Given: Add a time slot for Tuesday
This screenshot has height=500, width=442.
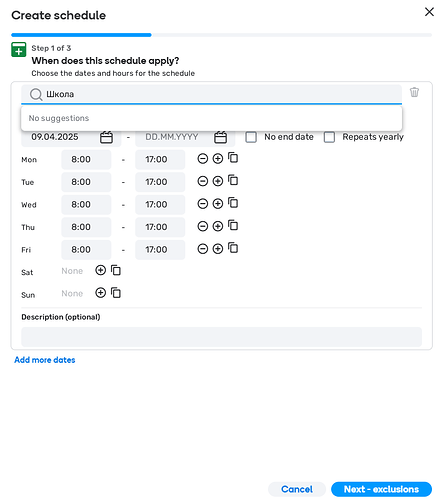Looking at the screenshot, I should point(218,181).
